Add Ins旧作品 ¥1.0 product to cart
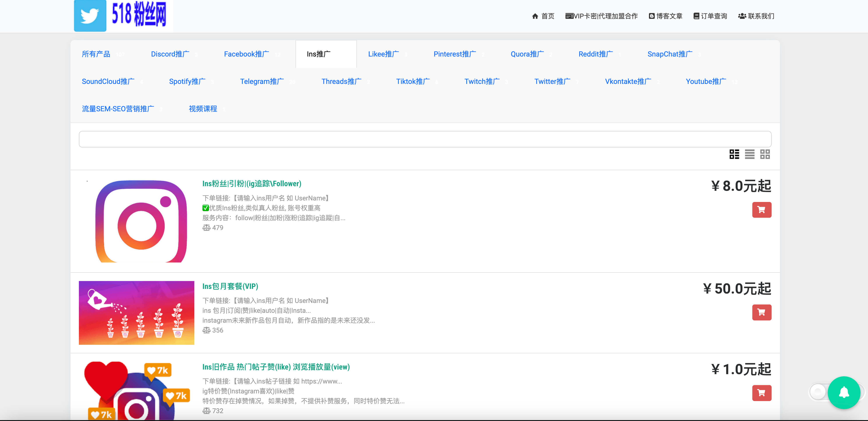 click(x=762, y=393)
